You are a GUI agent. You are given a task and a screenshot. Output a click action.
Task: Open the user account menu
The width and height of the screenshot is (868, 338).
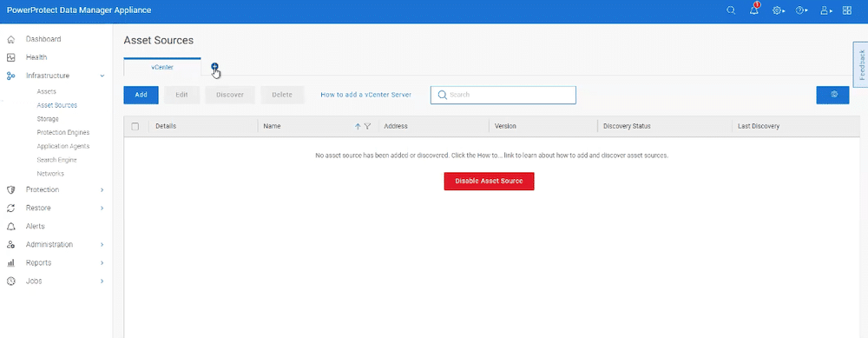826,10
